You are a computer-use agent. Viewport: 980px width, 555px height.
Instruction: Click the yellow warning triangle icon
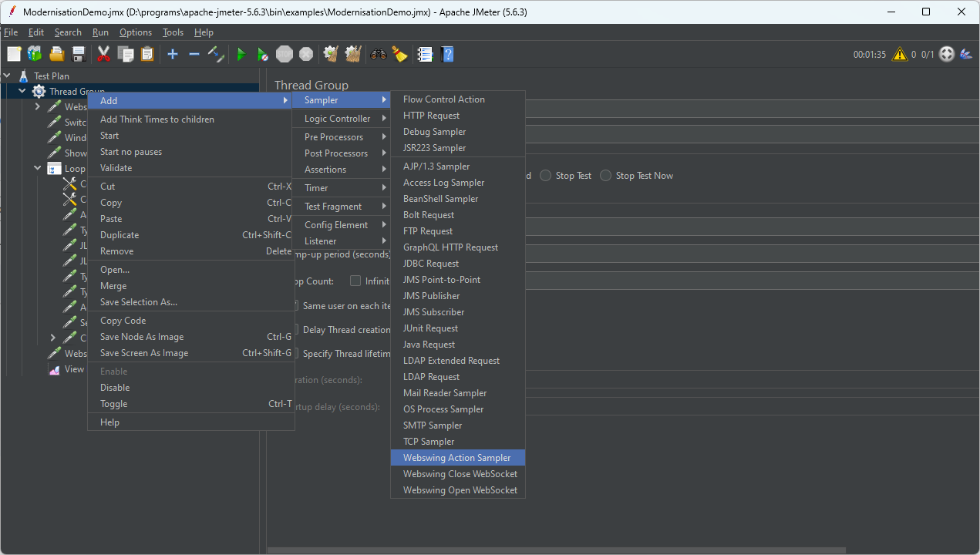[x=899, y=55]
